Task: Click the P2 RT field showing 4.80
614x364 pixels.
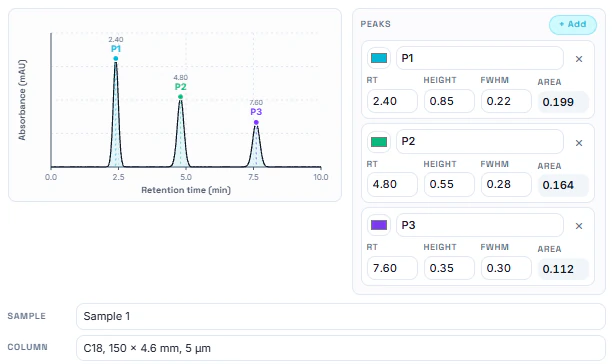Action: (392, 184)
